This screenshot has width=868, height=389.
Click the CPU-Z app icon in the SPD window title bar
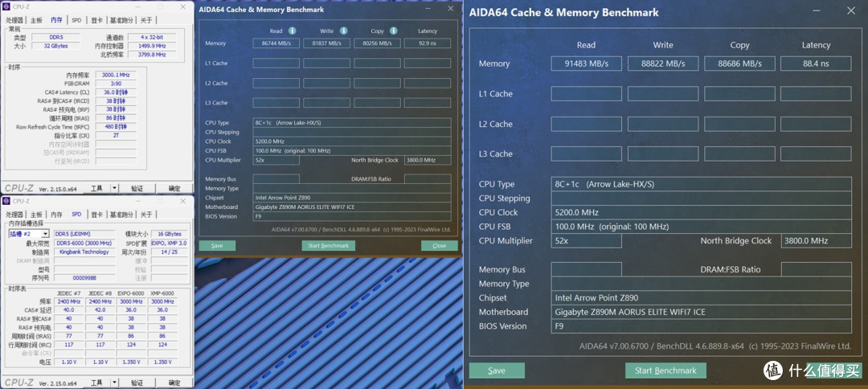(6, 201)
